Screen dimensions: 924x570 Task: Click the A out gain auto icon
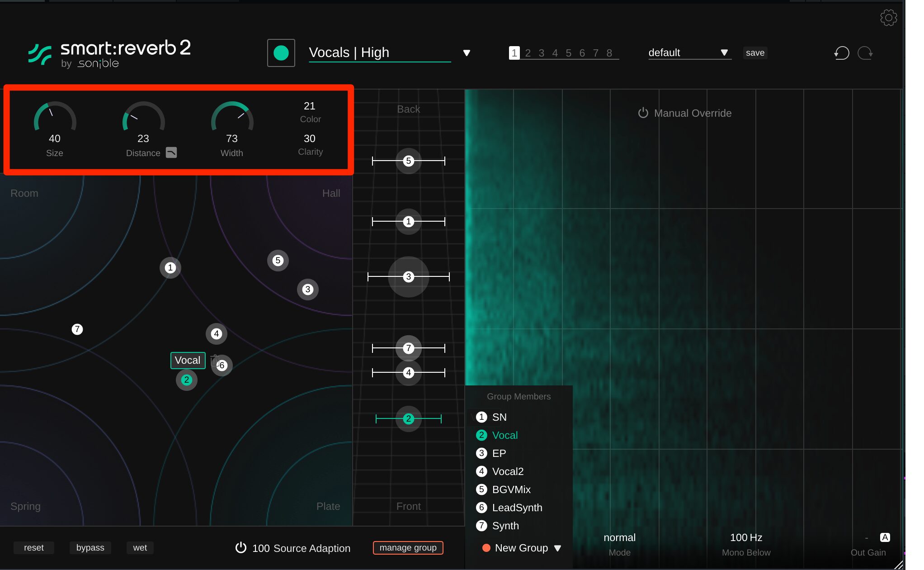885,537
